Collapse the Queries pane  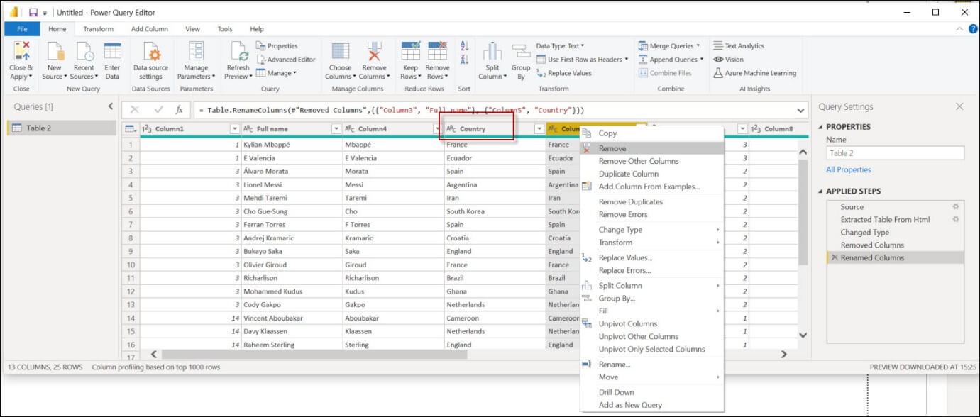110,106
